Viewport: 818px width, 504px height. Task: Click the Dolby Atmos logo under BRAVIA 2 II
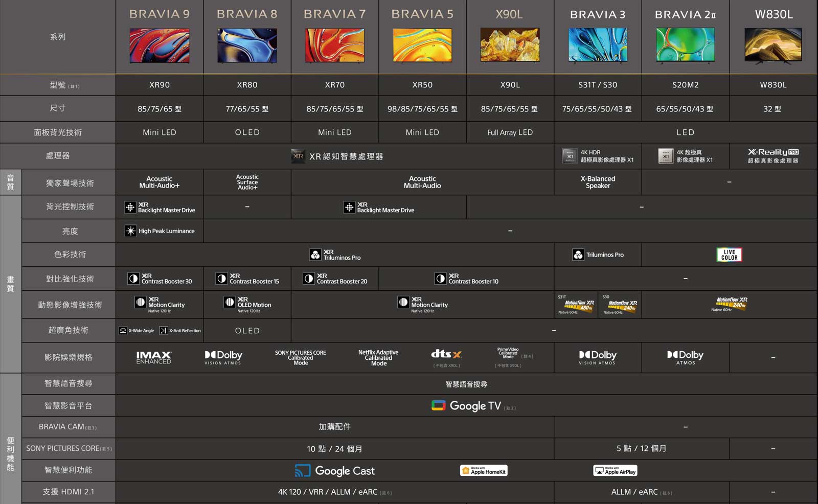tap(685, 357)
